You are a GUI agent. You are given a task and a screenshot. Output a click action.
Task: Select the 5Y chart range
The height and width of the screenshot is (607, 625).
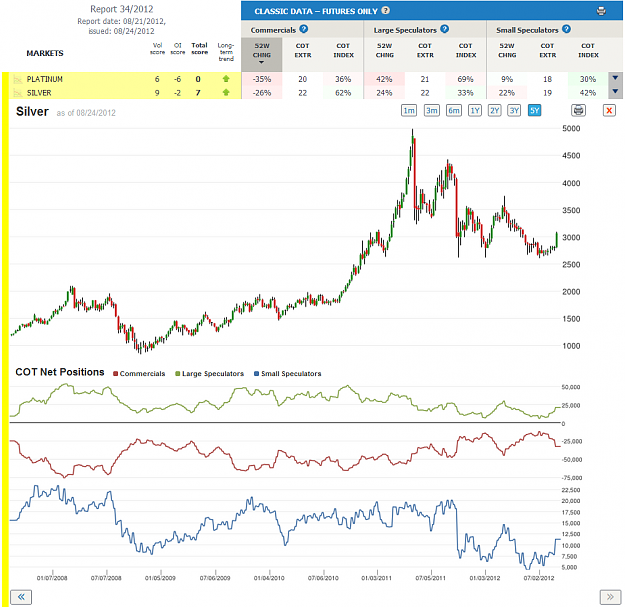pyautogui.click(x=534, y=110)
